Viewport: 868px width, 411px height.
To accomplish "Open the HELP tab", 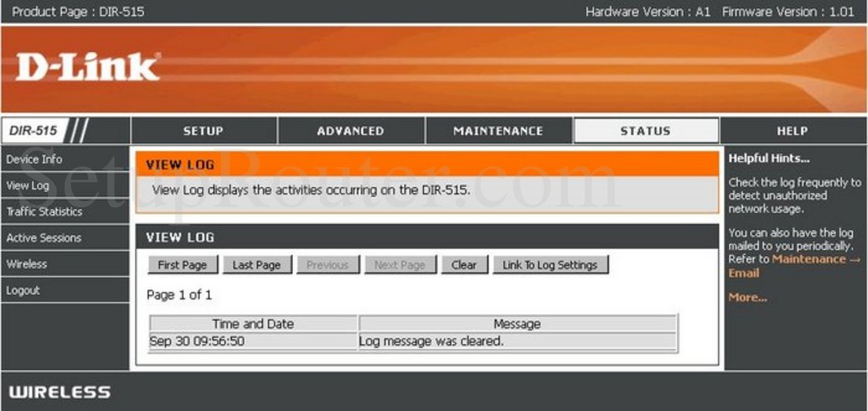I will click(793, 131).
